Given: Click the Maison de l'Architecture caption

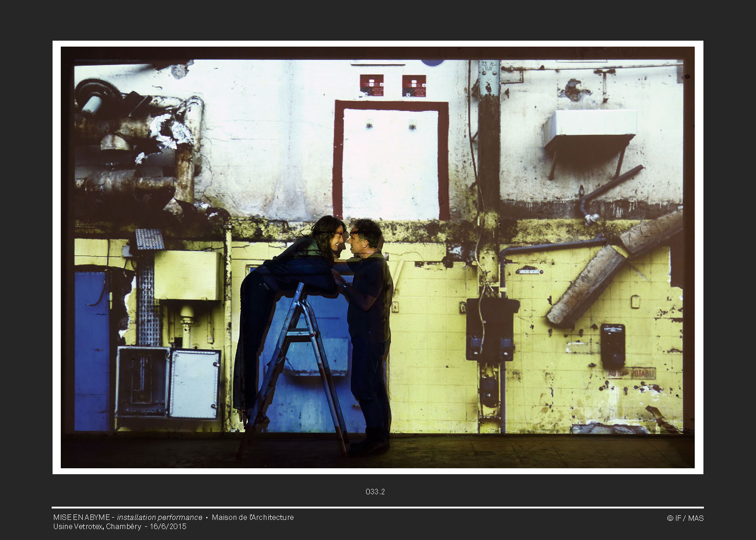Looking at the screenshot, I should tap(252, 517).
